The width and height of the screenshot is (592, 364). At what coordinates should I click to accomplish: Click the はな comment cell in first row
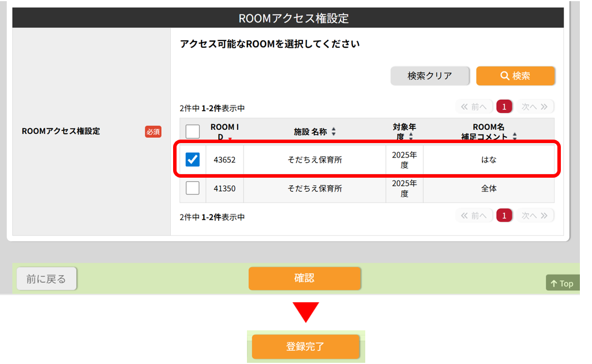point(489,160)
